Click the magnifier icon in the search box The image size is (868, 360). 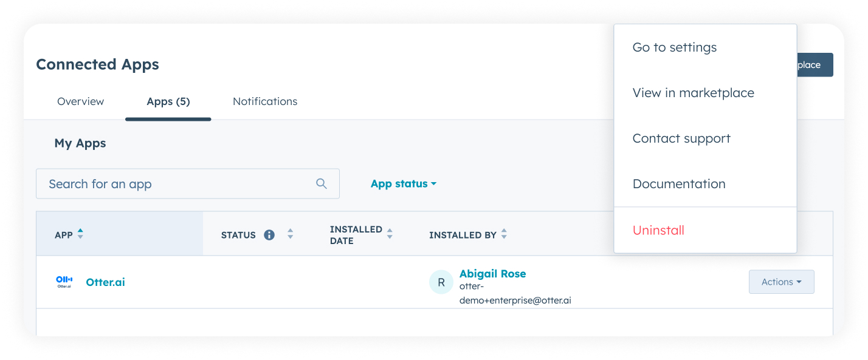pos(322,184)
